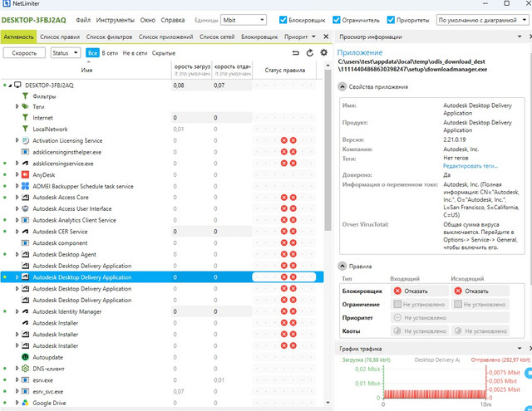This screenshot has width=532, height=411.
Task: Open the Инструменты menu
Action: (115, 20)
